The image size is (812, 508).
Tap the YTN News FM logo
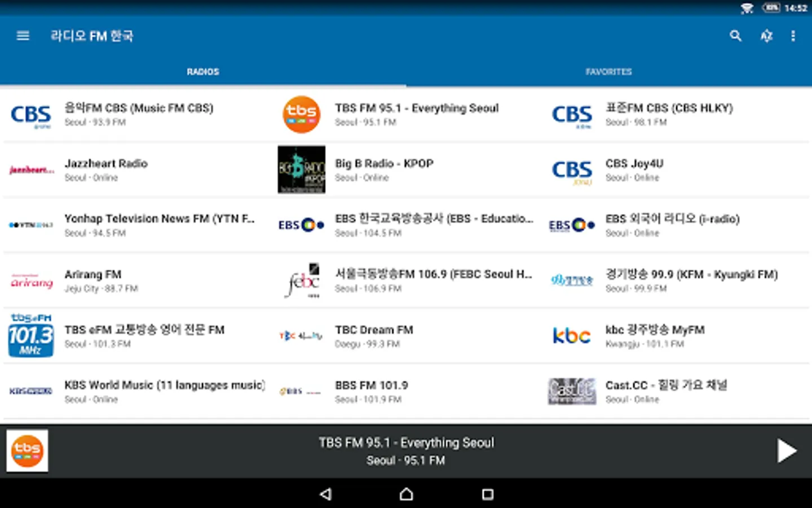pyautogui.click(x=31, y=225)
